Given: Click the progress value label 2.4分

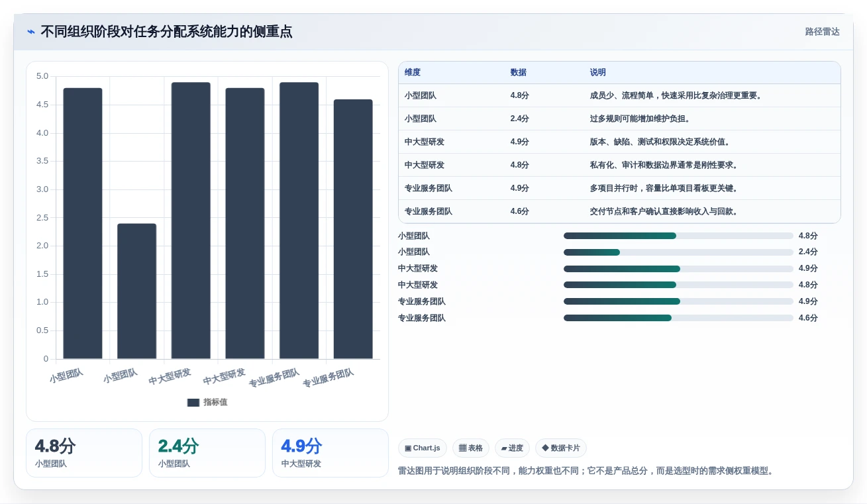Looking at the screenshot, I should point(808,252).
